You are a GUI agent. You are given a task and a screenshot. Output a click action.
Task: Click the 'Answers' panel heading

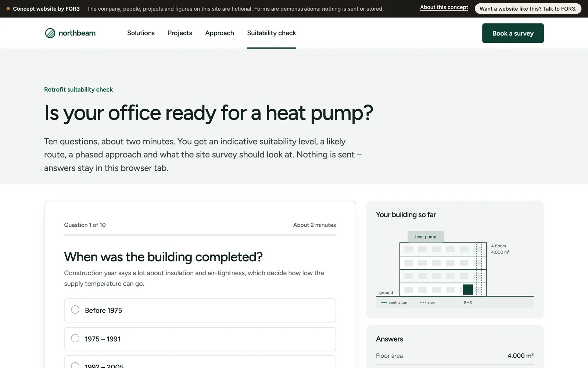point(389,339)
